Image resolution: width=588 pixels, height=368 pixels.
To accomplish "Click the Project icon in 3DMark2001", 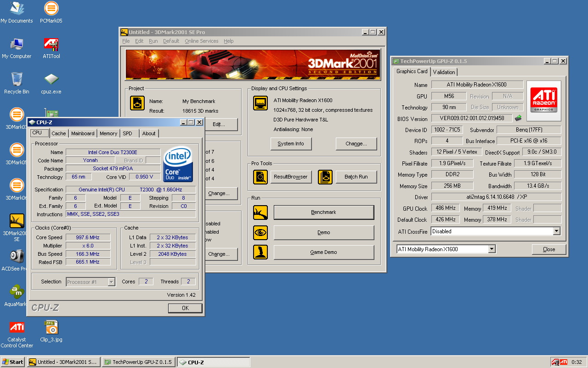I will 137,103.
